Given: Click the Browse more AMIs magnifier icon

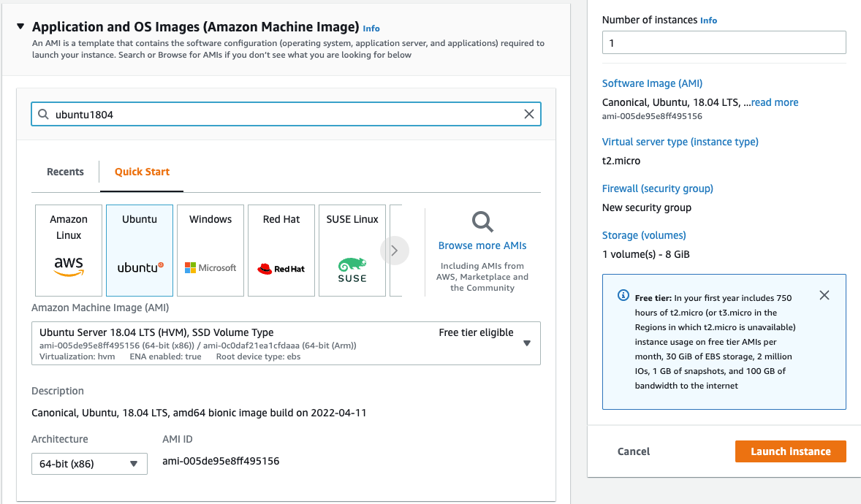Looking at the screenshot, I should 482,221.
